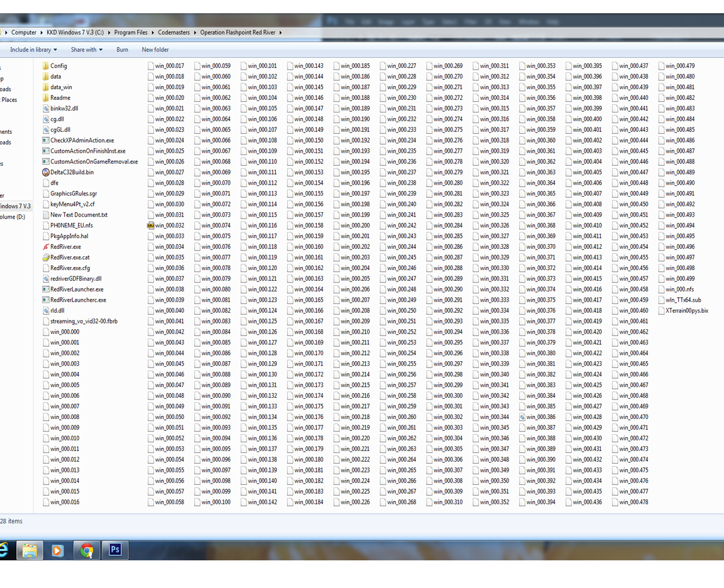Open Photoshop from the taskbar
Viewport: 724px width, 588px height.
[115, 550]
